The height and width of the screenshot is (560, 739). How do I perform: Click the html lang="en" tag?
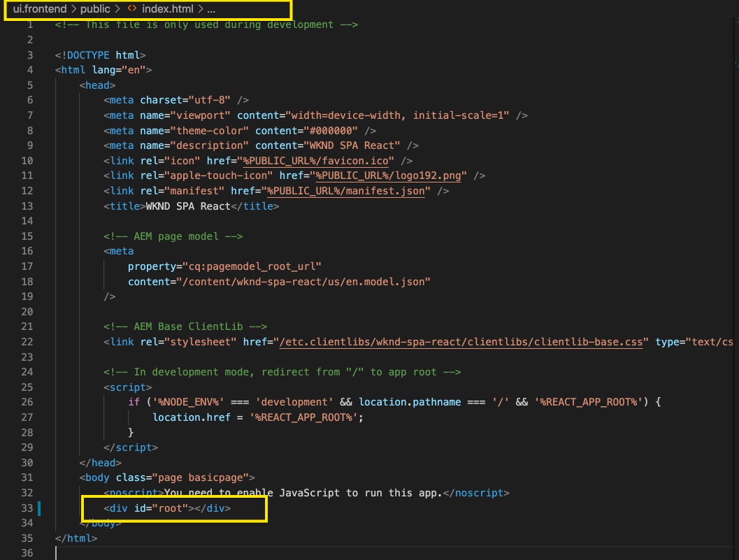pyautogui.click(x=103, y=70)
